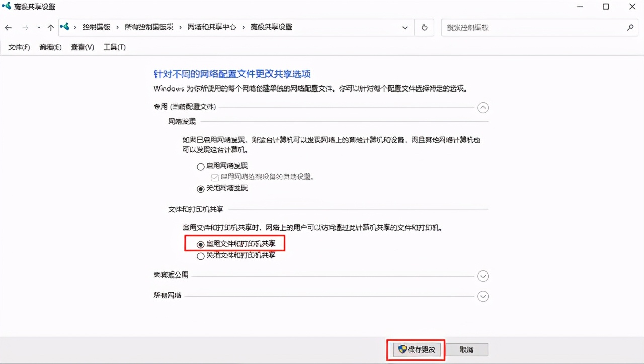Click the search magnifier icon
Viewport: 644px width, 364px height.
click(631, 27)
